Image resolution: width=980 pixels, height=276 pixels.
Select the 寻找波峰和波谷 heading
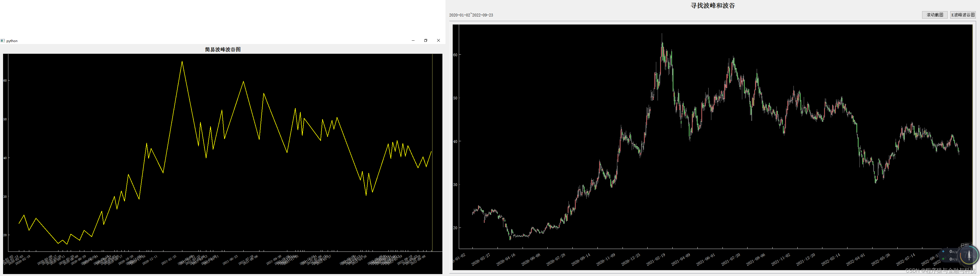click(713, 6)
